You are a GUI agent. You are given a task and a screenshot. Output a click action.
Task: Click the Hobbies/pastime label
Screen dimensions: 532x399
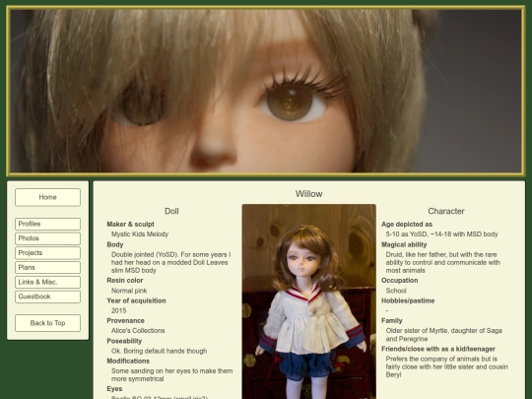408,300
